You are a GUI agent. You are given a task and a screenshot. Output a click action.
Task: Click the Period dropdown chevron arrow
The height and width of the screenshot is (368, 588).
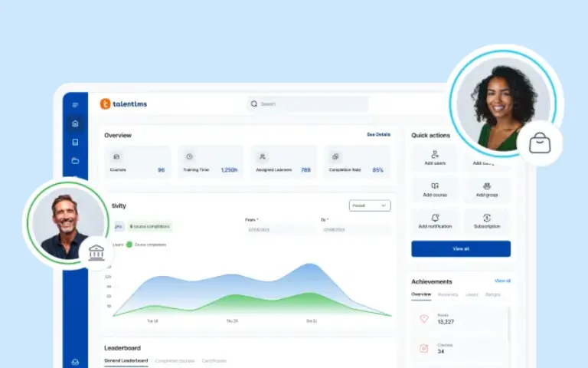click(x=384, y=205)
